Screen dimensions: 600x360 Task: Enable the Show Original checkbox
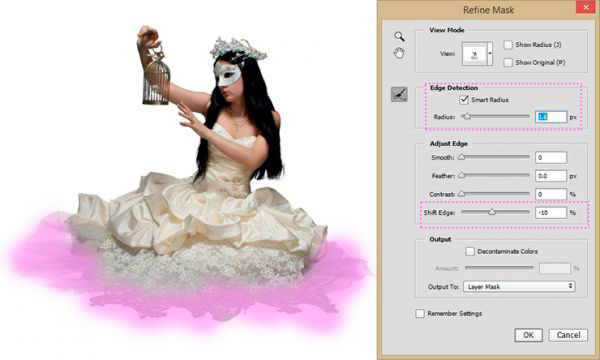pyautogui.click(x=508, y=62)
